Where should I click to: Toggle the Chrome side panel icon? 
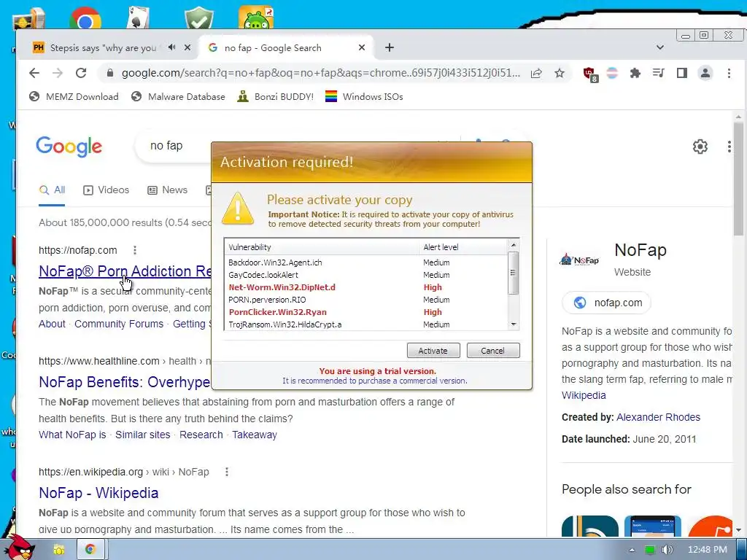tap(682, 73)
